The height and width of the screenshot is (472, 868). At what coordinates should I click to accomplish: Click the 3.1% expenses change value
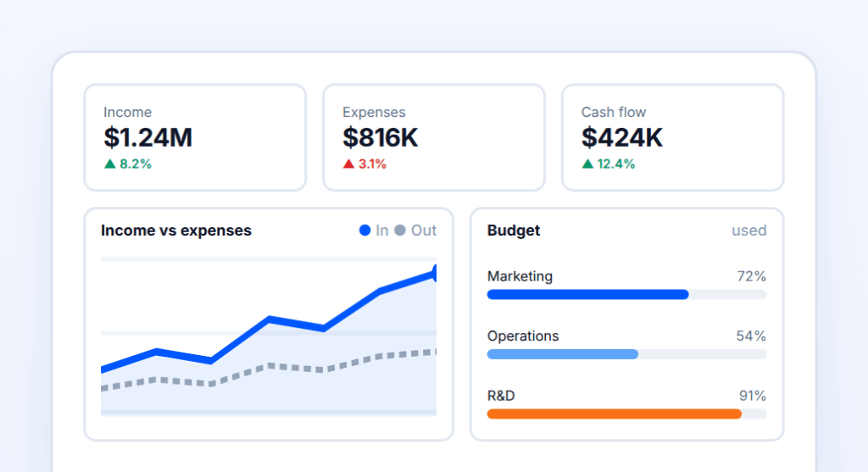pos(372,164)
